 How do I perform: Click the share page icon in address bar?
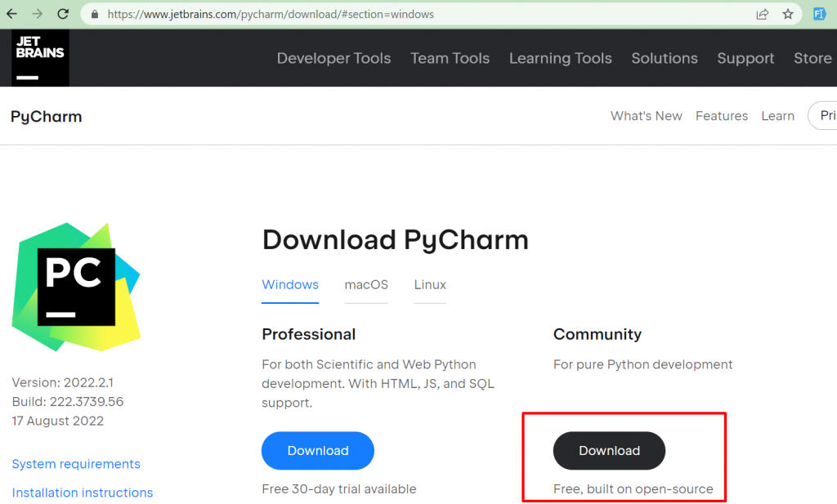[762, 14]
